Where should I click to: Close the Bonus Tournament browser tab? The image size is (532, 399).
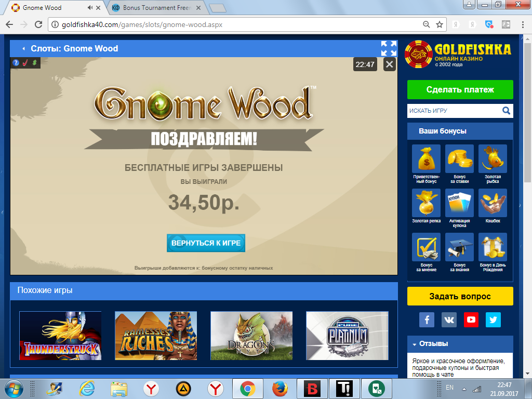[x=198, y=7]
